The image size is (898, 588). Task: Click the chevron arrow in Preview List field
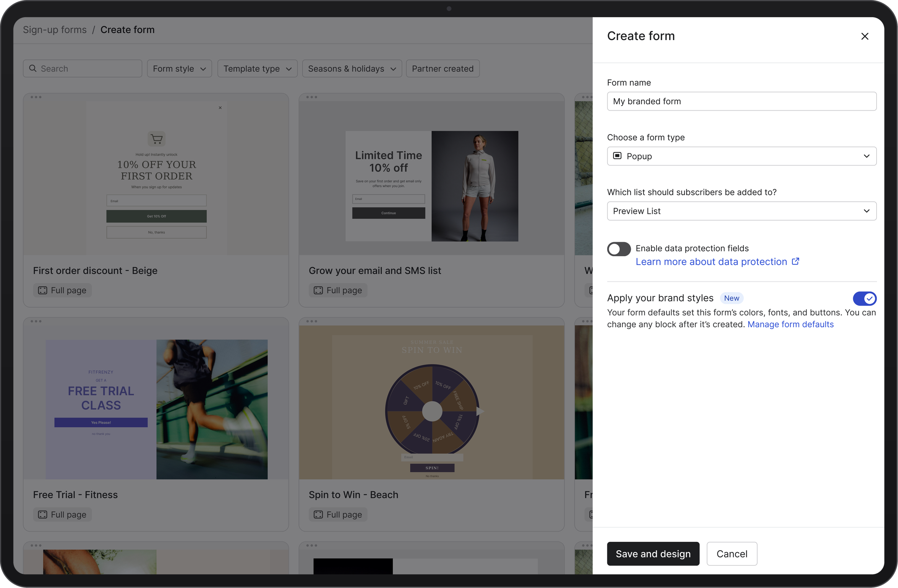pos(866,211)
